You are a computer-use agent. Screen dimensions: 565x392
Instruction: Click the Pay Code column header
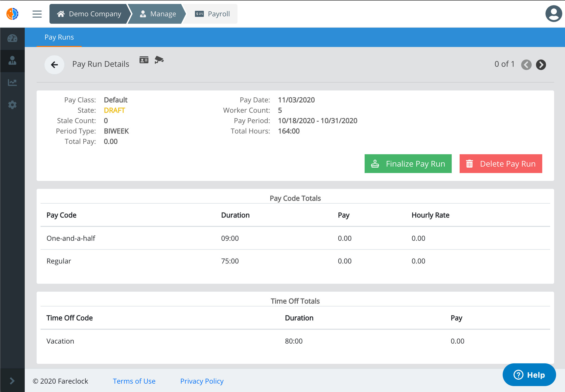[x=61, y=215]
